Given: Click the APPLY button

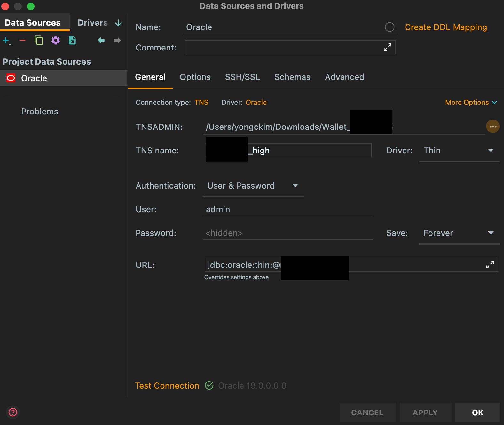Looking at the screenshot, I should (x=425, y=413).
